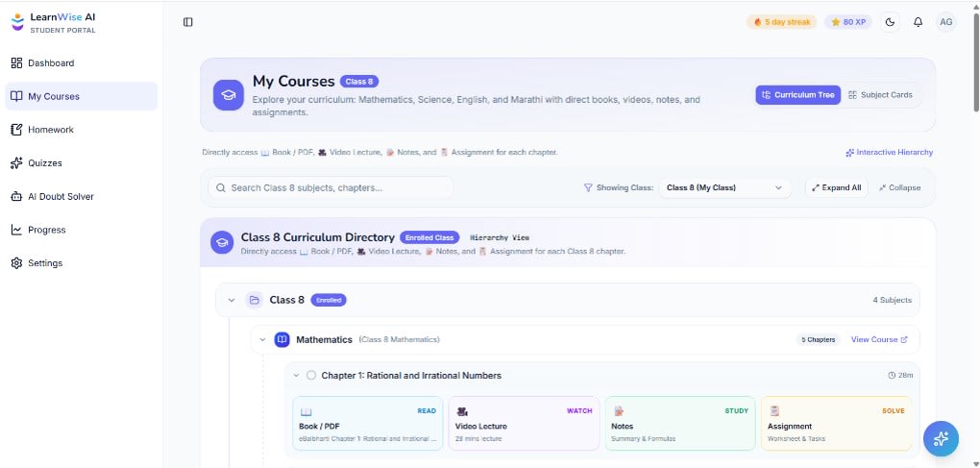This screenshot has width=980, height=468.
Task: Click the Book / PDF card book icon
Action: tap(306, 411)
